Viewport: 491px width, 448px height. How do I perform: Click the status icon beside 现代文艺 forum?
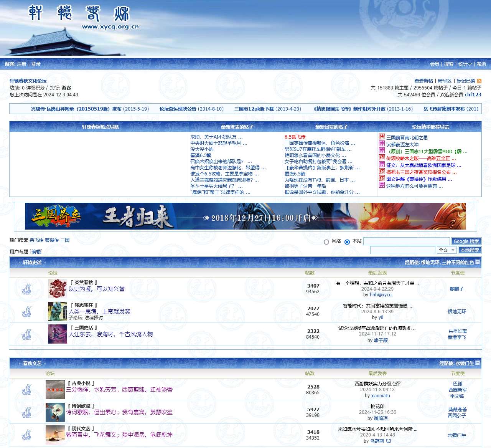pos(26,435)
